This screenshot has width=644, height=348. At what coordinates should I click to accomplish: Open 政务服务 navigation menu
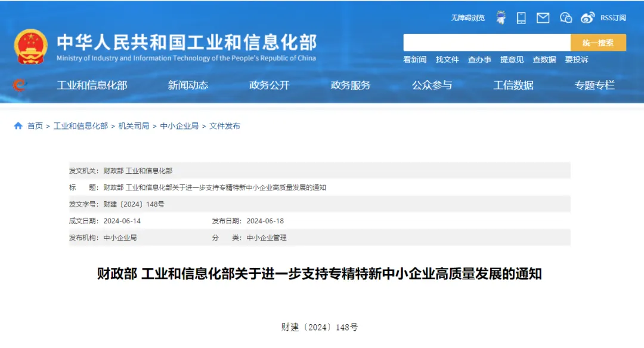(351, 85)
